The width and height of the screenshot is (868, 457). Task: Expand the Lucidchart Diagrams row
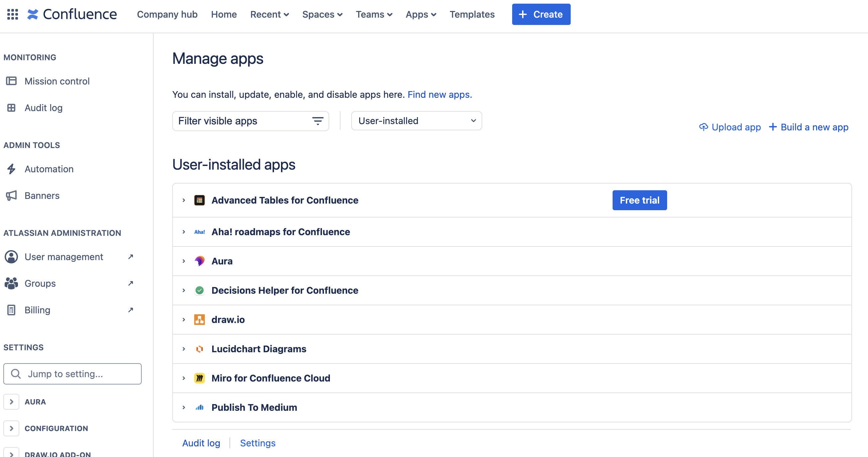pos(184,349)
